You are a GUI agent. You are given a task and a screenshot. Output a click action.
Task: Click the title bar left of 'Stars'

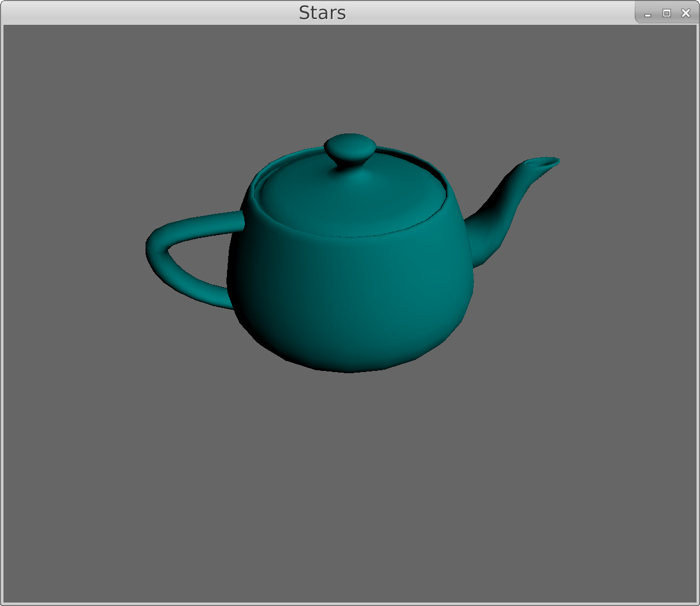click(x=144, y=13)
